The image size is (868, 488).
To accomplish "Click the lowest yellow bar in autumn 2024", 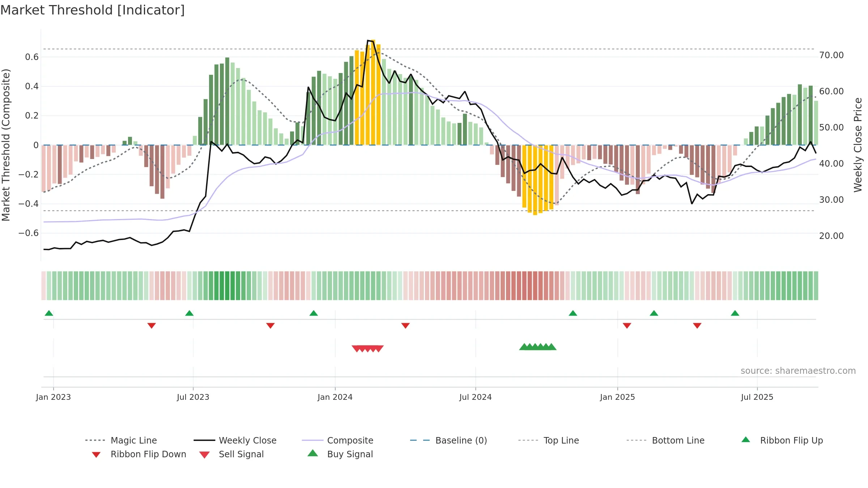I will [535, 180].
